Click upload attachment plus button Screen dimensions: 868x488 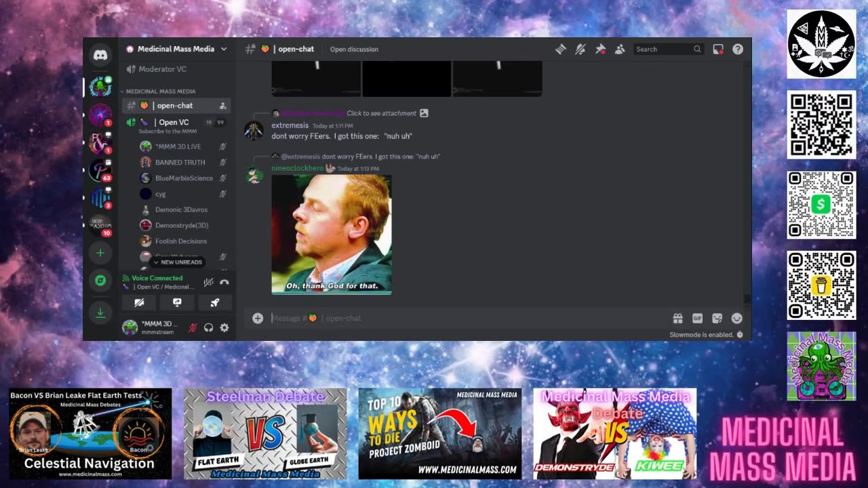click(258, 318)
